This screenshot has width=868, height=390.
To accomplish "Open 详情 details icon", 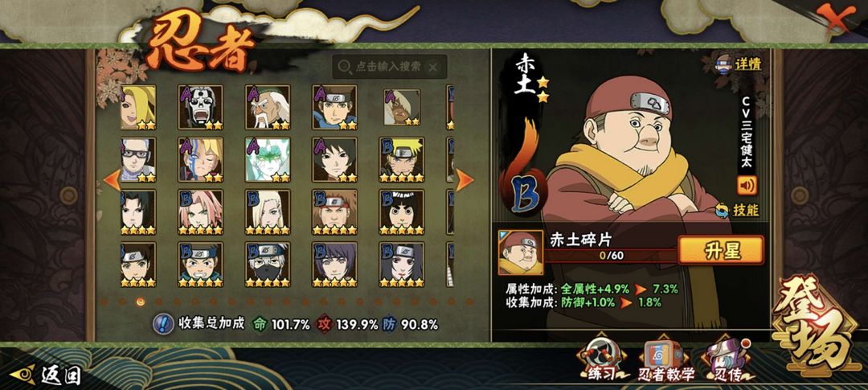I will point(739,64).
